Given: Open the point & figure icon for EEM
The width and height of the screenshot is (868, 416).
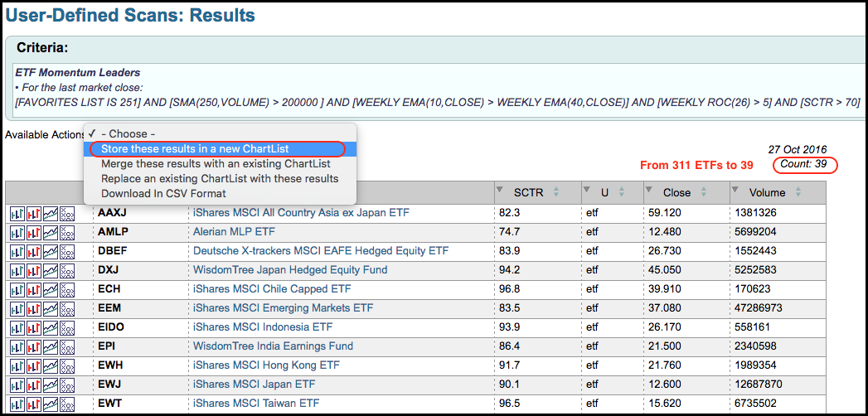Looking at the screenshot, I should tap(67, 308).
